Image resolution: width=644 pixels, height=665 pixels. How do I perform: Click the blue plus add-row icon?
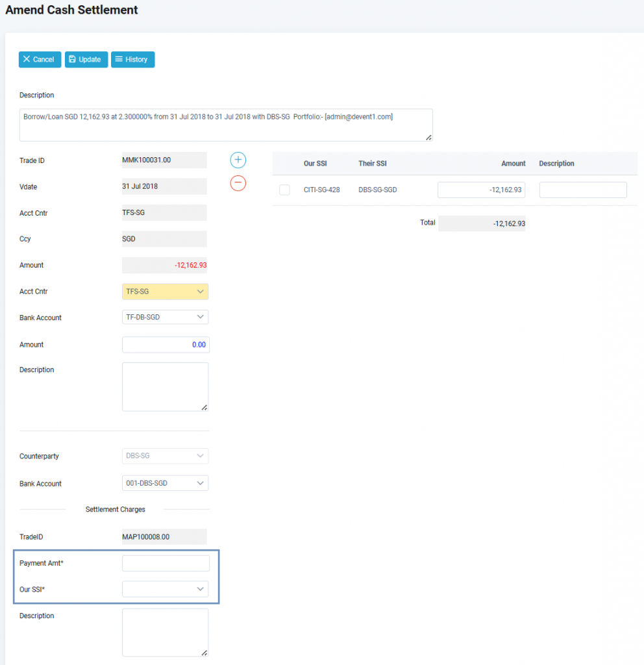238,160
